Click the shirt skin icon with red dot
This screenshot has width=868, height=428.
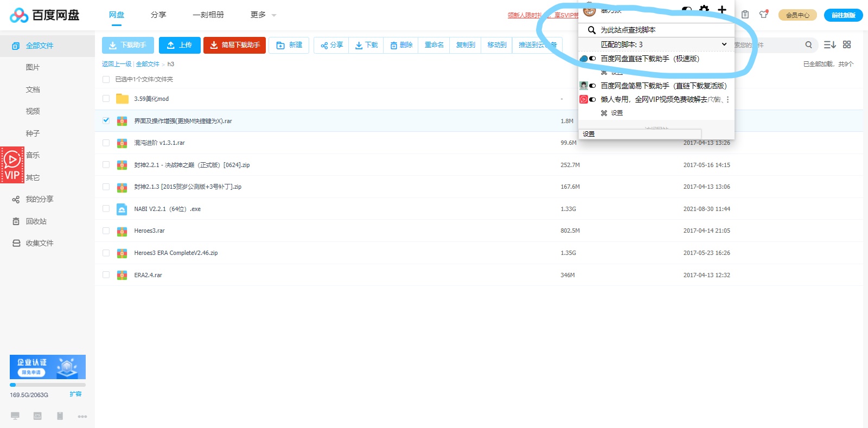click(x=763, y=15)
